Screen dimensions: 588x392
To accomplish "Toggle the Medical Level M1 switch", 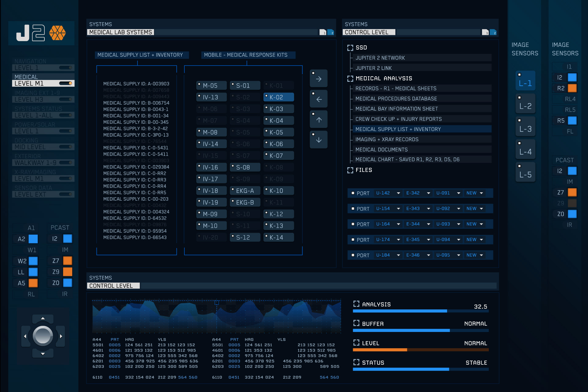I will point(66,83).
